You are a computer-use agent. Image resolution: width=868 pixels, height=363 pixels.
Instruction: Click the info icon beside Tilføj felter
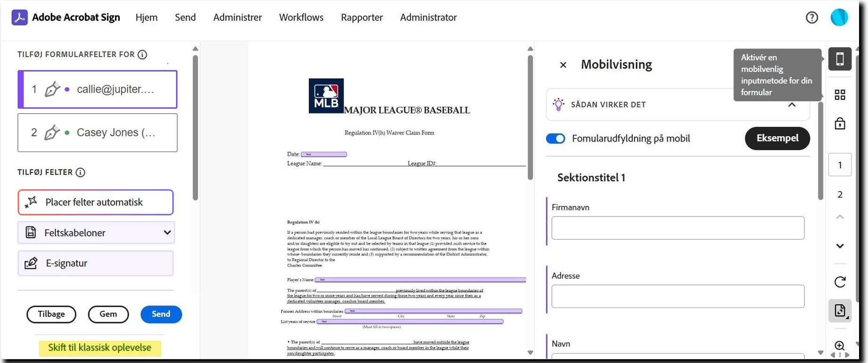[x=81, y=172]
